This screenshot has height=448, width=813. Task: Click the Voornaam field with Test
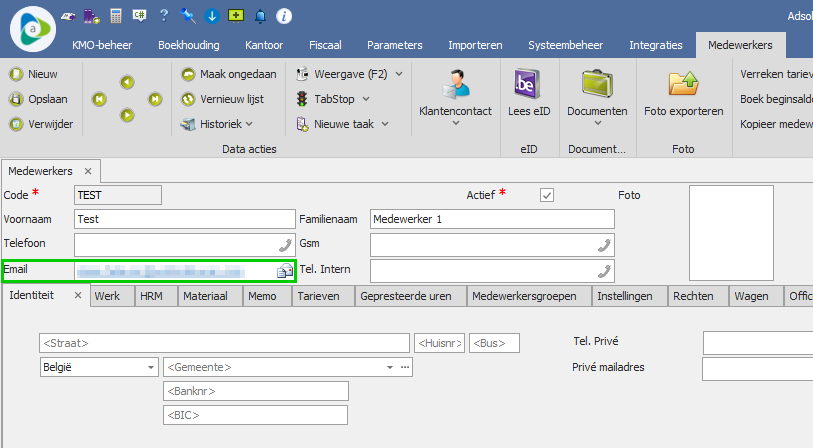click(x=185, y=219)
